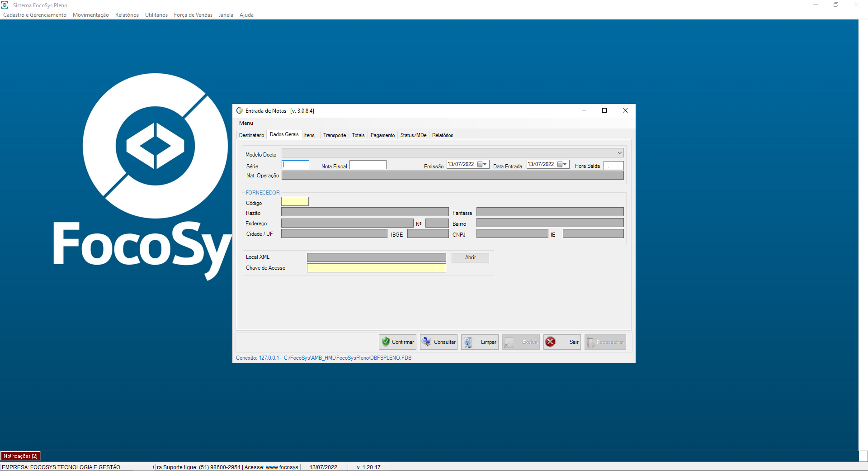868x471 pixels.
Task: Open the Relatórios menu in main menu bar
Action: [127, 15]
